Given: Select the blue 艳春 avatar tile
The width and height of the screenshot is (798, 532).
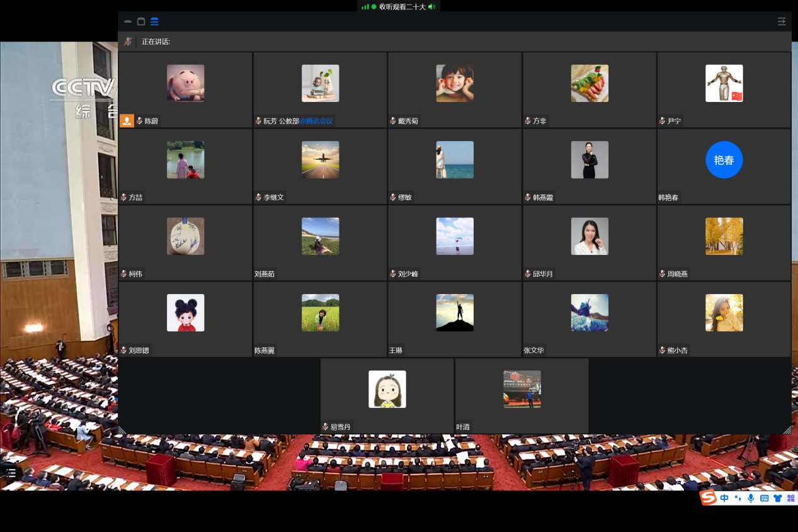Looking at the screenshot, I should pos(724,160).
